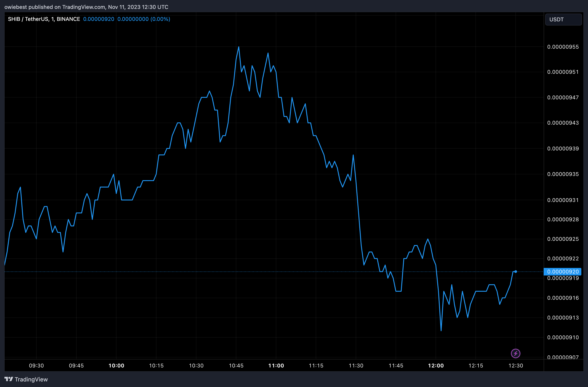Click the 0.00000910 price axis label

pos(563,337)
